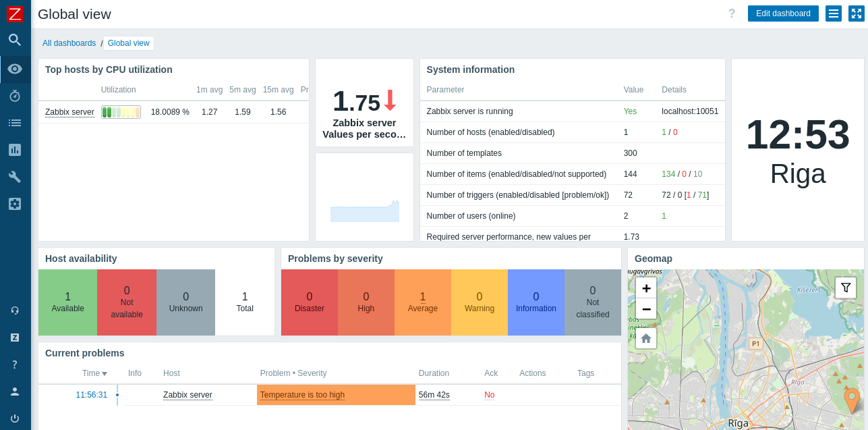
Task: Click the green Yes value in System information
Action: 631,111
